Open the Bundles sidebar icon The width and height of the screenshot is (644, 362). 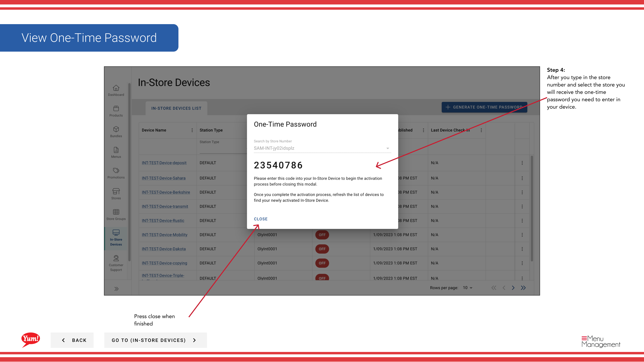(x=116, y=129)
